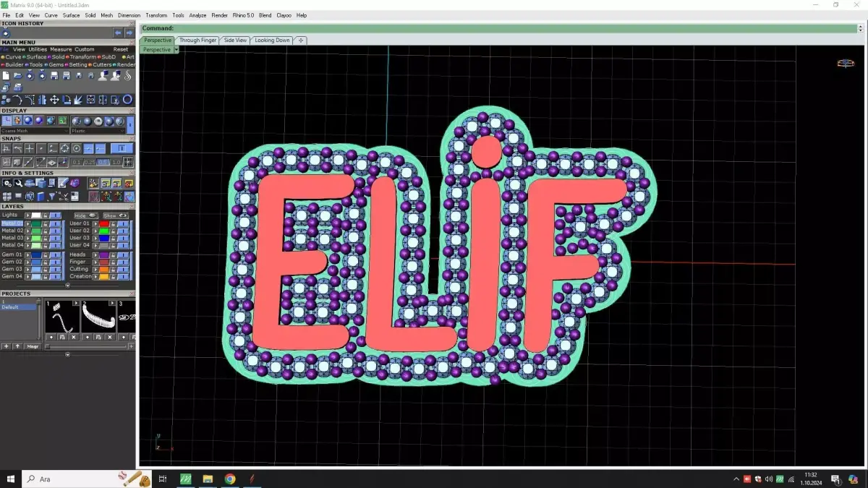Toggle the lock on Gem 01 layer
The image size is (868, 488).
45,255
